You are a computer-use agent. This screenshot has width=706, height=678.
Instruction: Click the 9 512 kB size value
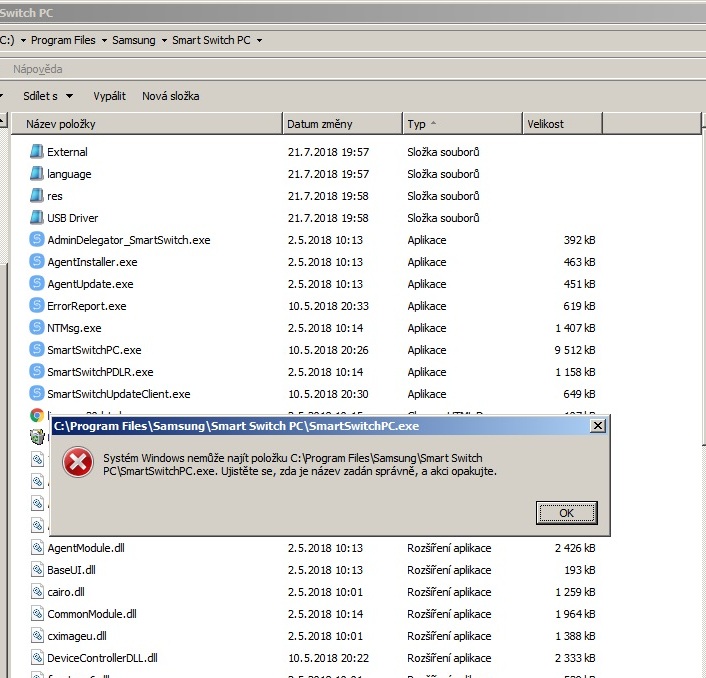coord(575,350)
